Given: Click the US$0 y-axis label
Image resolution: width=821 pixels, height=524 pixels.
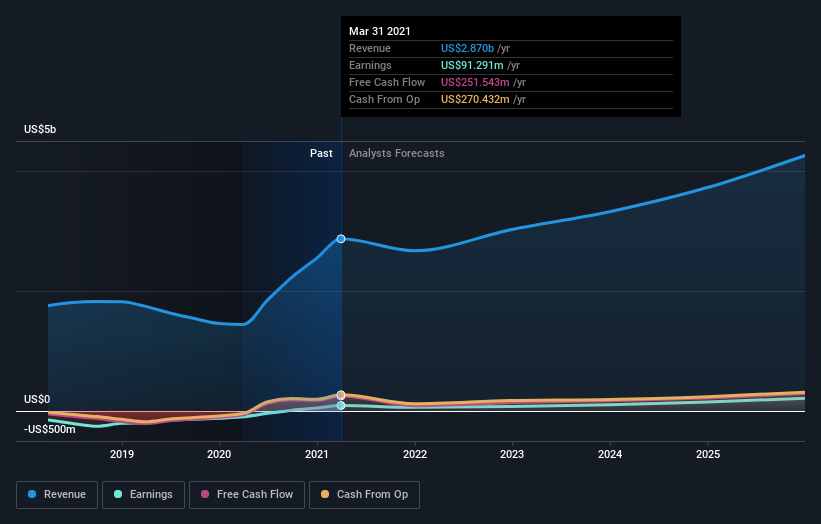Looking at the screenshot, I should point(37,399).
